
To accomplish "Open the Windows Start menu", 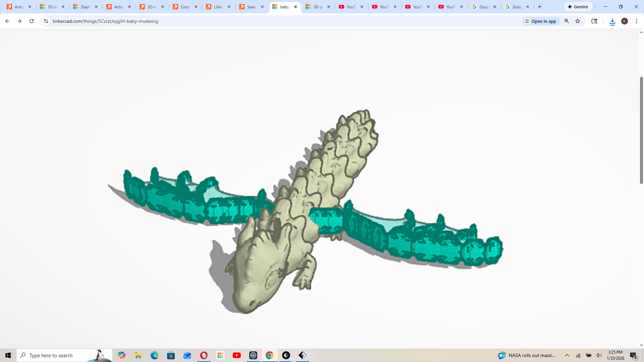I will (x=8, y=355).
